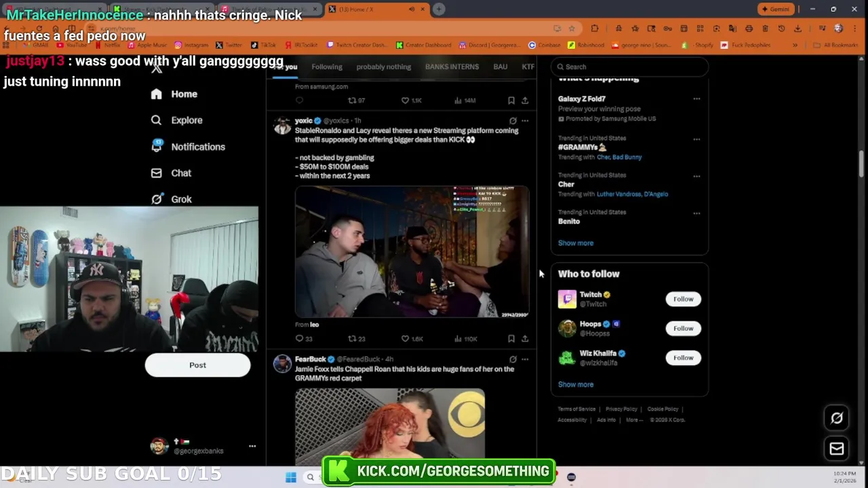868x488 pixels.
Task: Follow the Wiz Khalifa account
Action: [683, 358]
